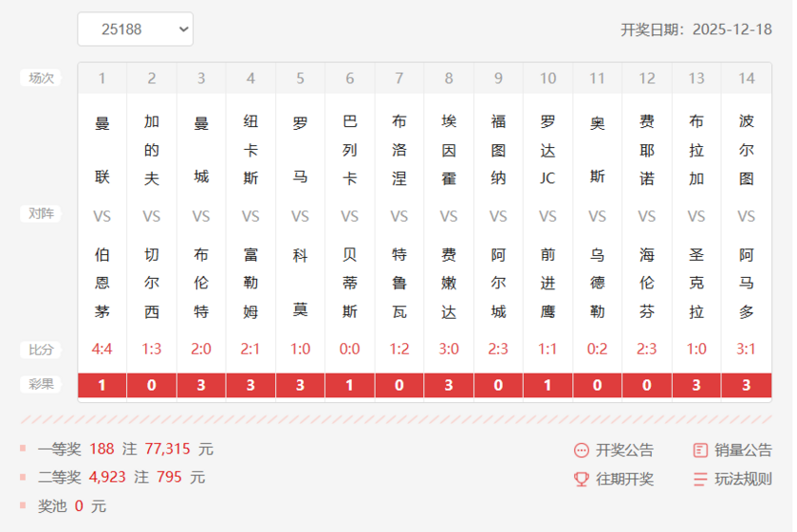
Task: Select match number 14 column header
Action: 747,79
